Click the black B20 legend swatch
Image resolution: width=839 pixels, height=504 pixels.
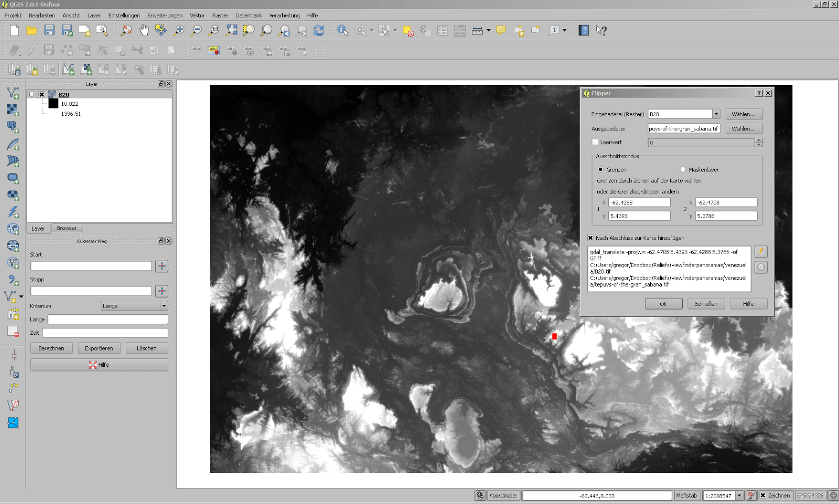tap(53, 104)
